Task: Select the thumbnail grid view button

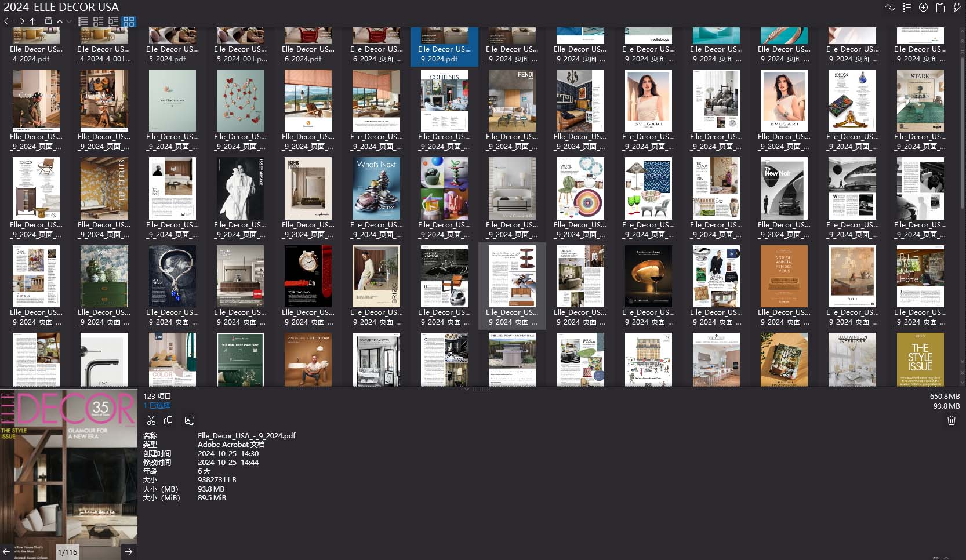Action: click(x=129, y=21)
